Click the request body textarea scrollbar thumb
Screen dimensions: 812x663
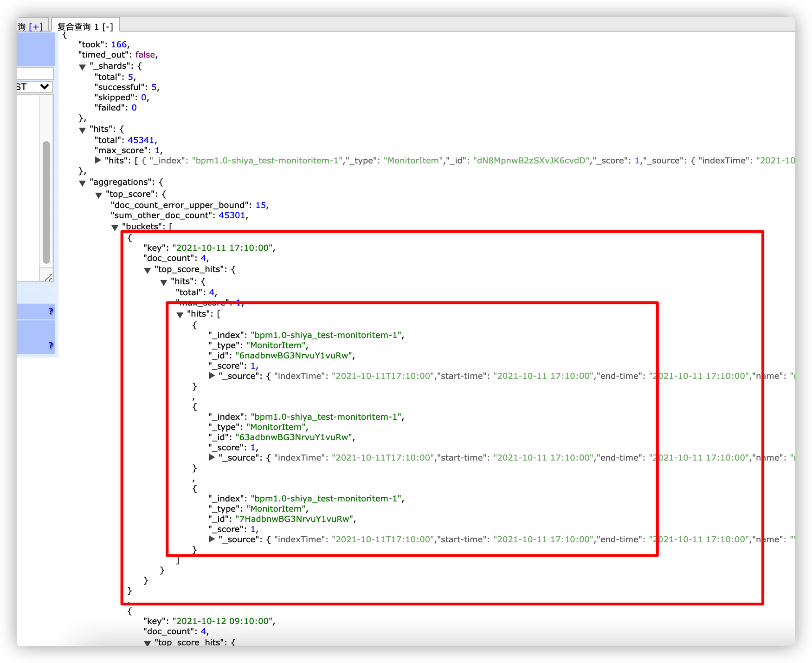(x=46, y=202)
